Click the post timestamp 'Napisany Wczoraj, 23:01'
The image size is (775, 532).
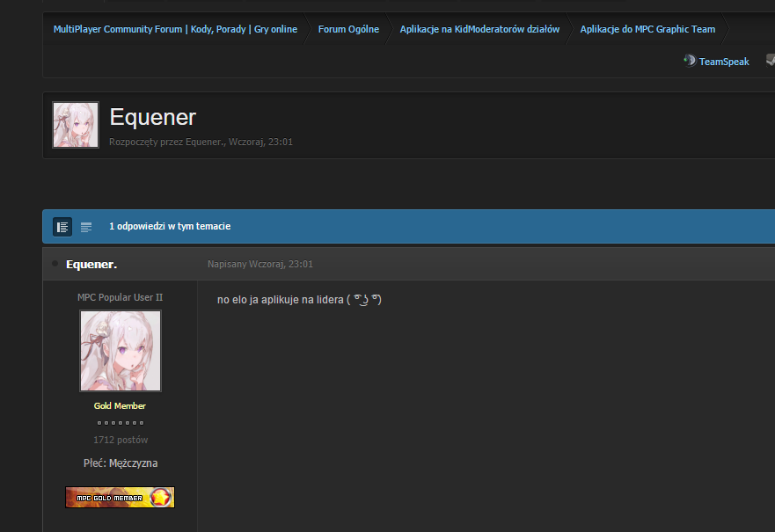(x=260, y=265)
